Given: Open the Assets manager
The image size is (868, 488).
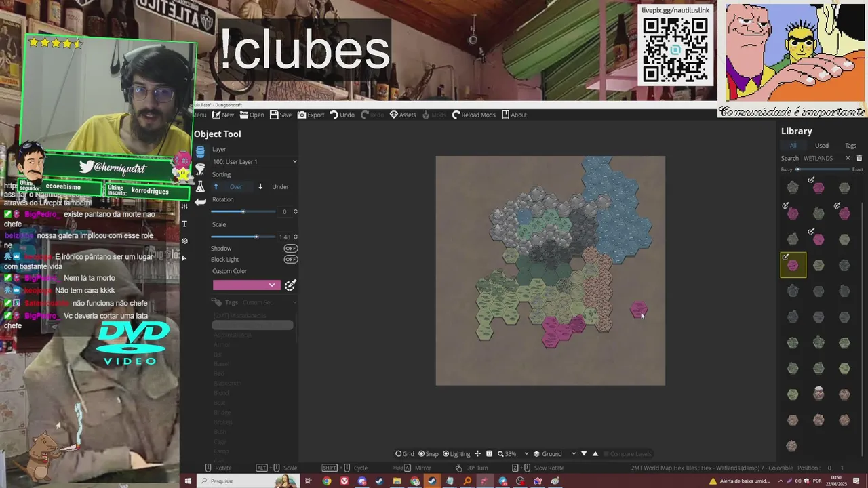Looking at the screenshot, I should (403, 115).
